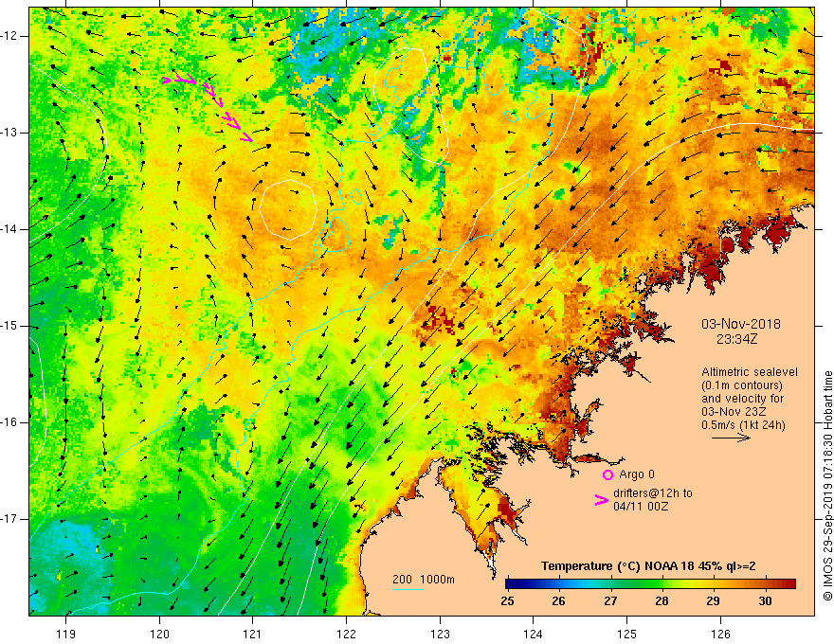Screen dimensions: 834x644
Task: Click the Argo 0 label
Action: click(637, 474)
